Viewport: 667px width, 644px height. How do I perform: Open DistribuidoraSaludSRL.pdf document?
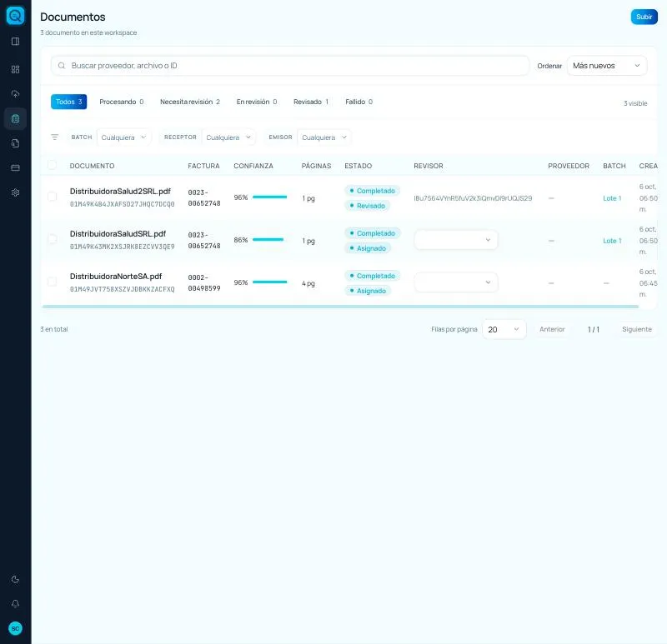pyautogui.click(x=118, y=234)
